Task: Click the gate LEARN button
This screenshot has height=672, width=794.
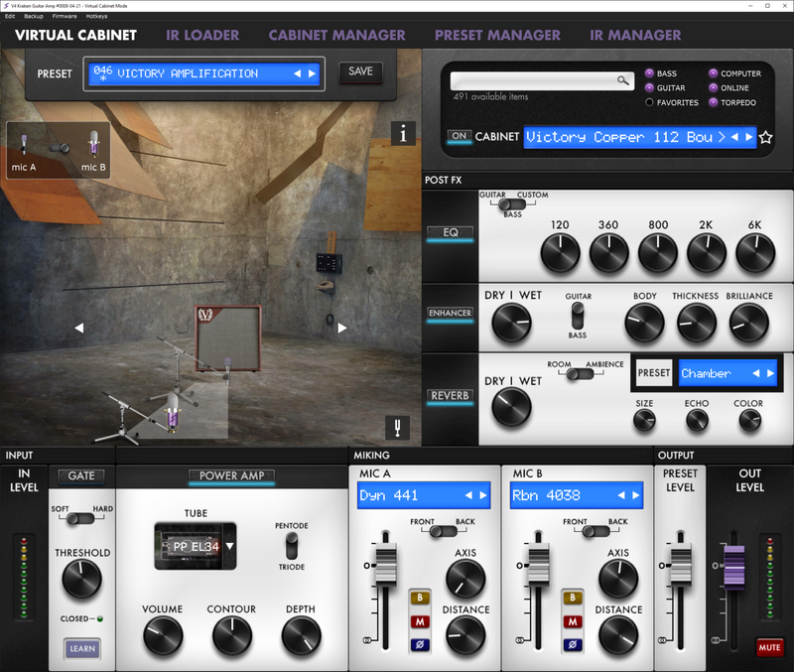Action: pos(82,649)
